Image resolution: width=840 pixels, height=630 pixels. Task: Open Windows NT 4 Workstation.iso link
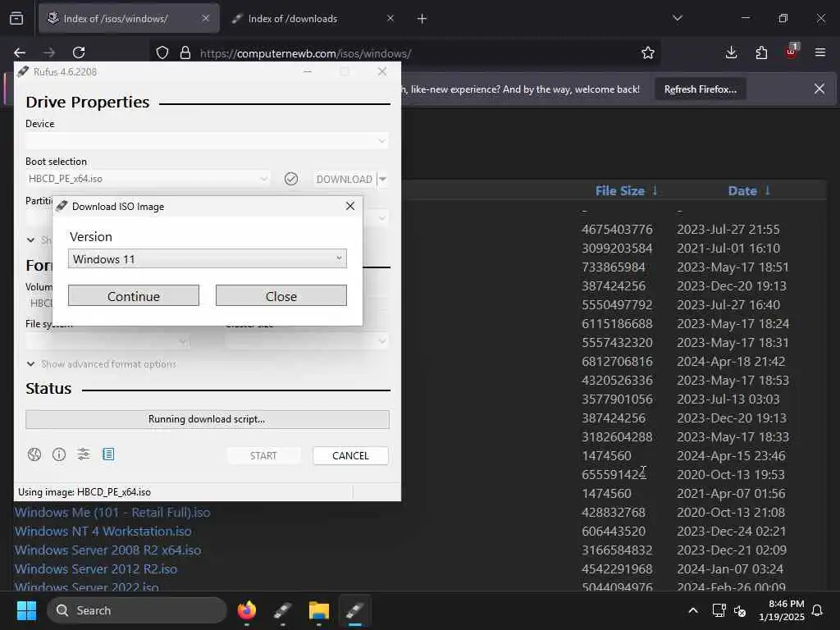pyautogui.click(x=103, y=532)
